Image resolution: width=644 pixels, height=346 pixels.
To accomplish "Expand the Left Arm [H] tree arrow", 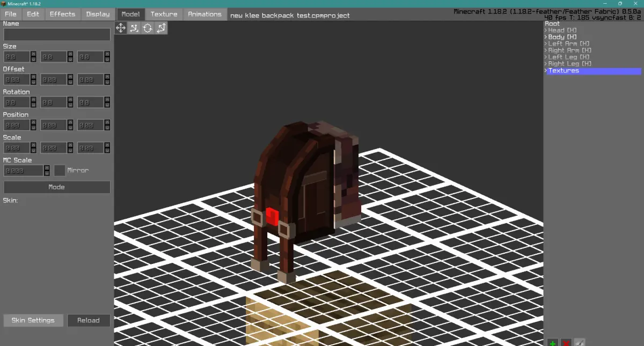I will coord(545,44).
